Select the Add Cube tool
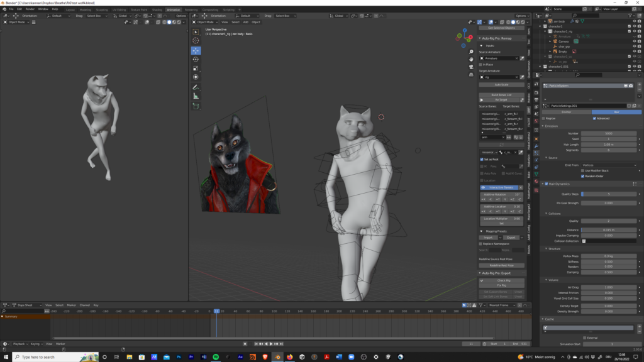Screen dimensions: 644x362 pos(196,106)
